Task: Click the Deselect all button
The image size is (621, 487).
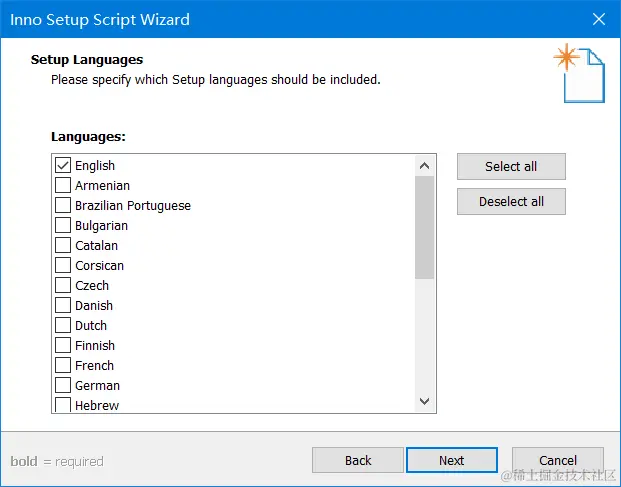Action: click(x=511, y=202)
